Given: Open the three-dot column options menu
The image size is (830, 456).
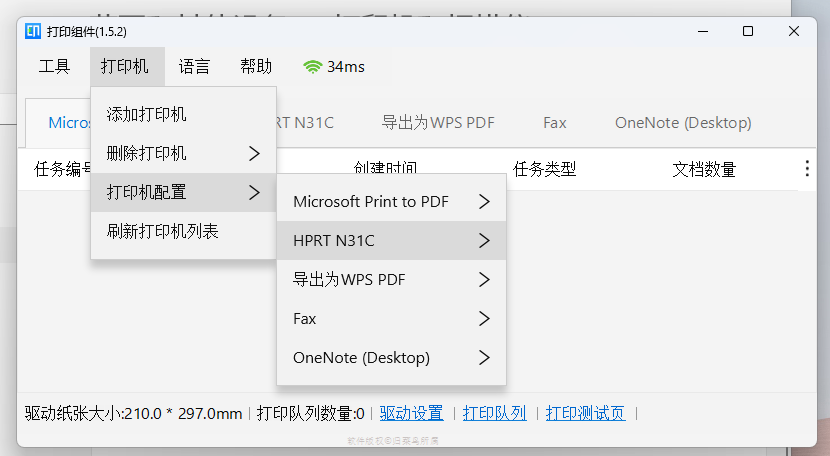Looking at the screenshot, I should pos(807,169).
